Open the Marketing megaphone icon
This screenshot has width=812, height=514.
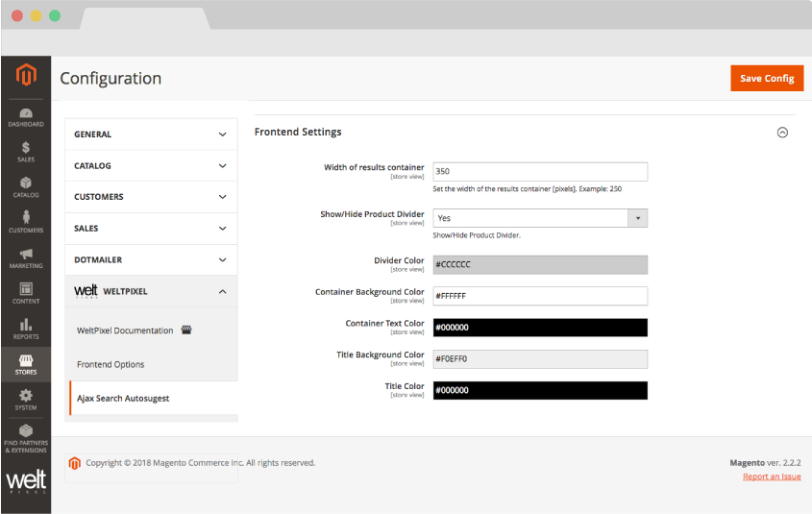click(x=26, y=257)
